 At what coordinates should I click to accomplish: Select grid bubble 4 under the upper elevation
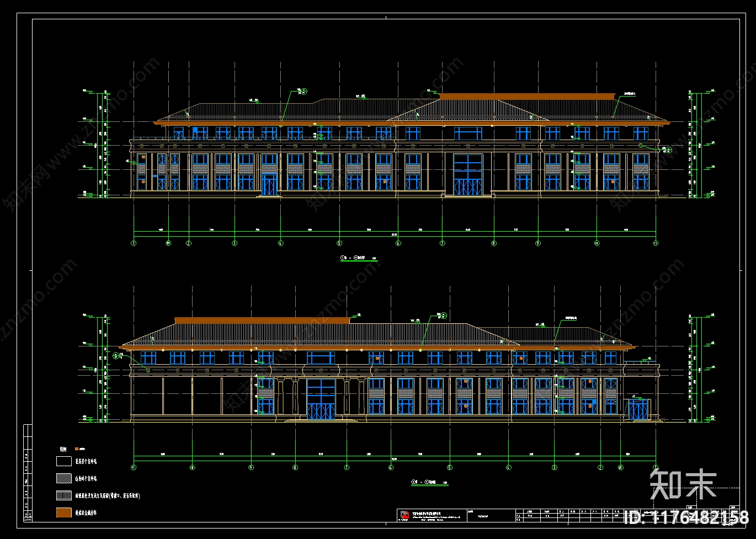coord(280,243)
